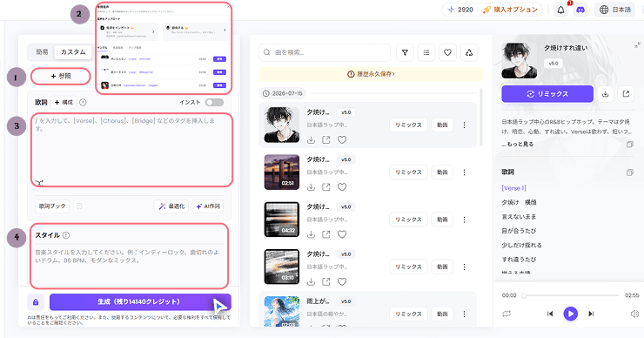Click the volume speaker icon
644x338 pixels.
coord(634,314)
